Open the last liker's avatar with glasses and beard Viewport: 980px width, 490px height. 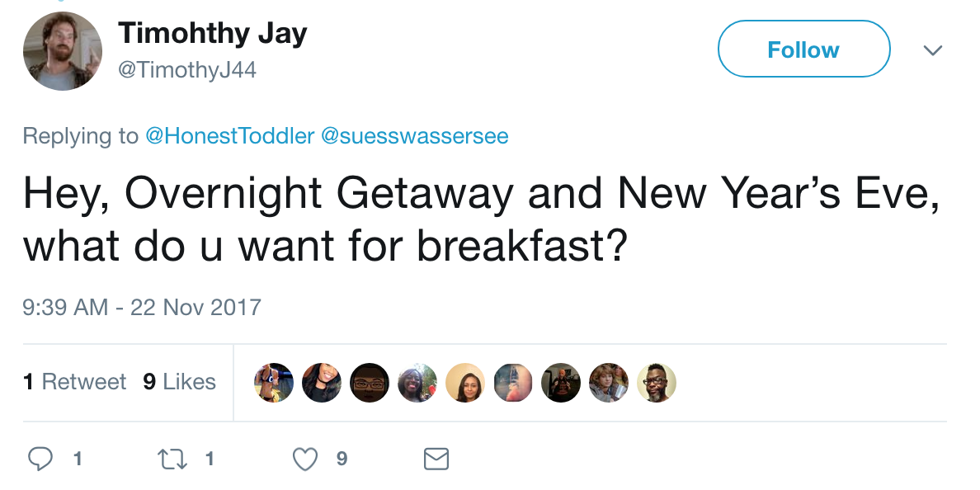coord(657,383)
